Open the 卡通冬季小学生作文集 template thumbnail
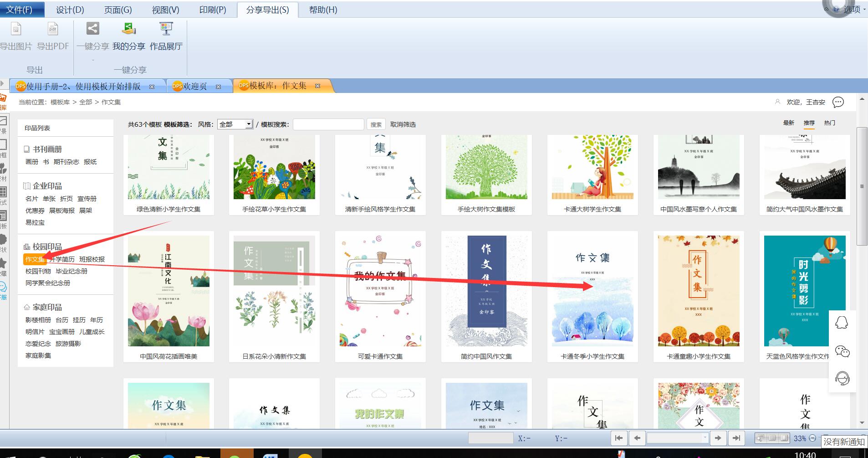 point(592,291)
